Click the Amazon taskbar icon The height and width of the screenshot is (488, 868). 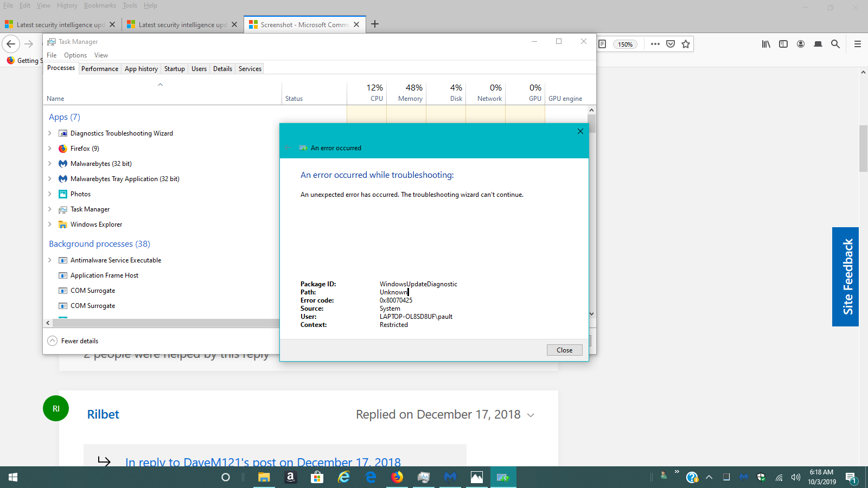coord(290,477)
